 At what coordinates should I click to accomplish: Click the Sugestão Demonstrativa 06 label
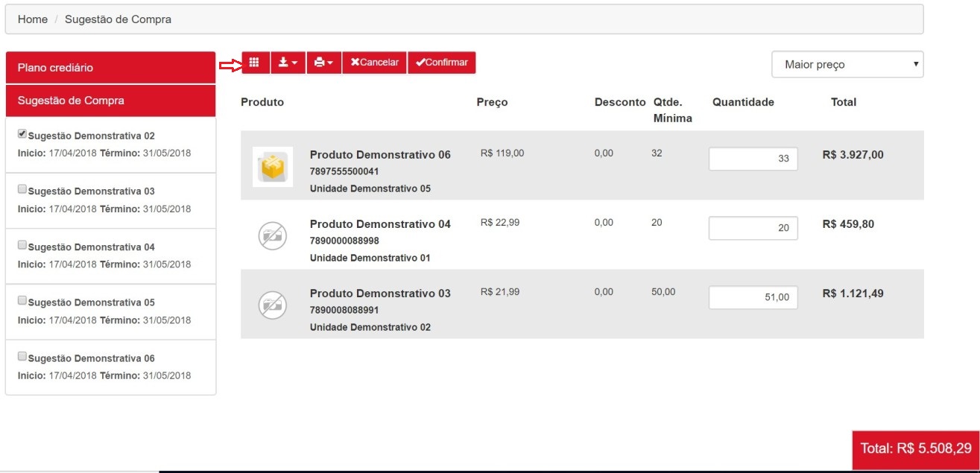91,359
